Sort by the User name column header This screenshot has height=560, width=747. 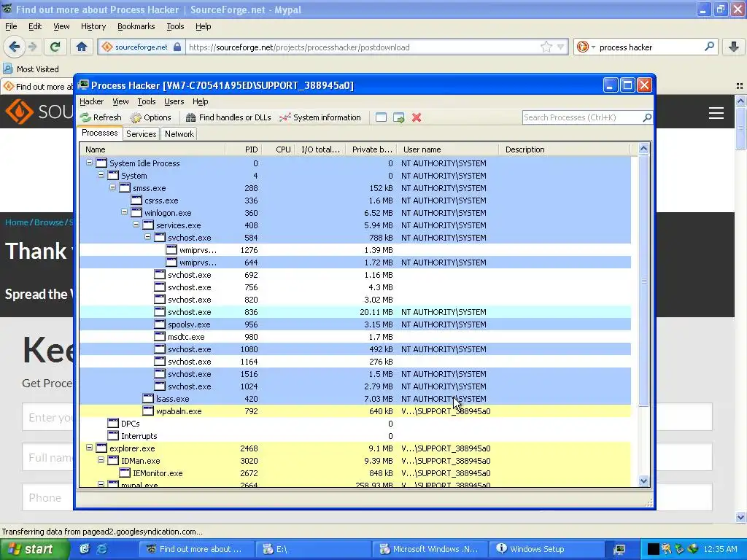(448, 149)
